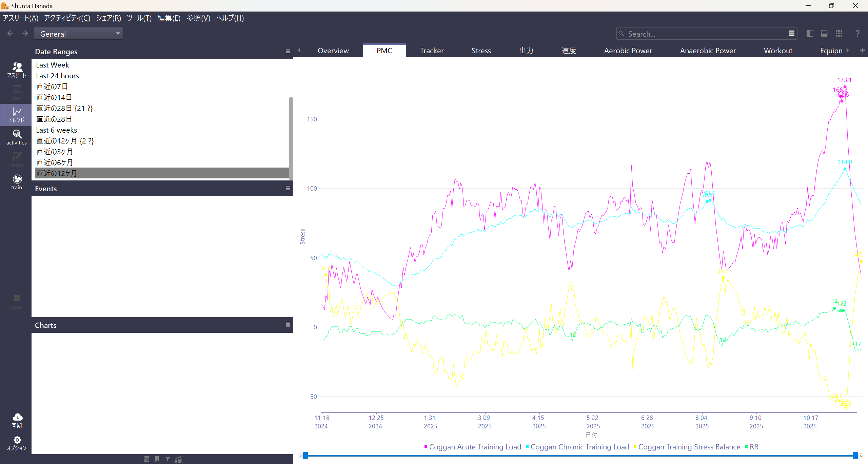Open the Athlete view in sidebar
This screenshot has height=464, width=868.
(x=16, y=70)
